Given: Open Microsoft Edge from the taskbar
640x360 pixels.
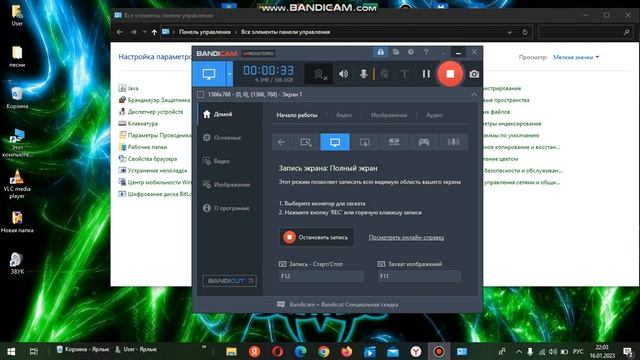Looking at the screenshot, I should pos(300,351).
